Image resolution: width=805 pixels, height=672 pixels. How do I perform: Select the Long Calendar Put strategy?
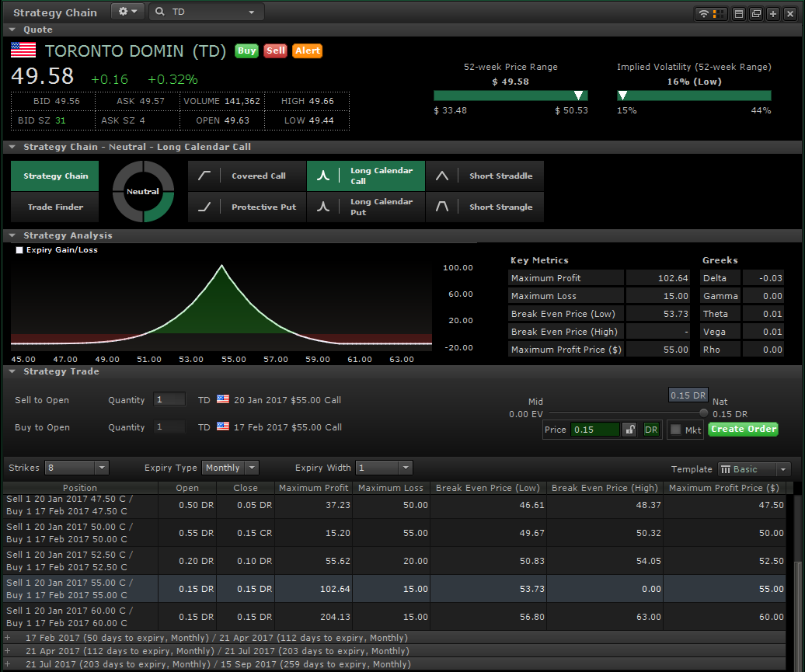pos(365,207)
